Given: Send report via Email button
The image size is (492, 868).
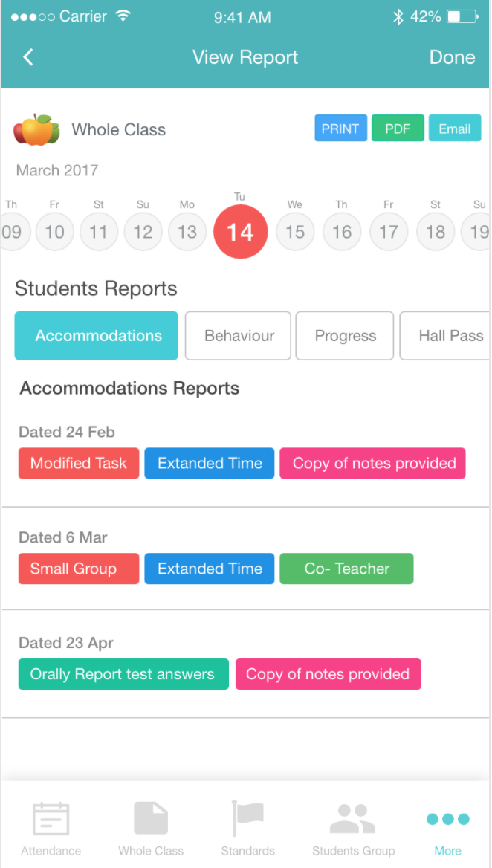Looking at the screenshot, I should [x=454, y=129].
